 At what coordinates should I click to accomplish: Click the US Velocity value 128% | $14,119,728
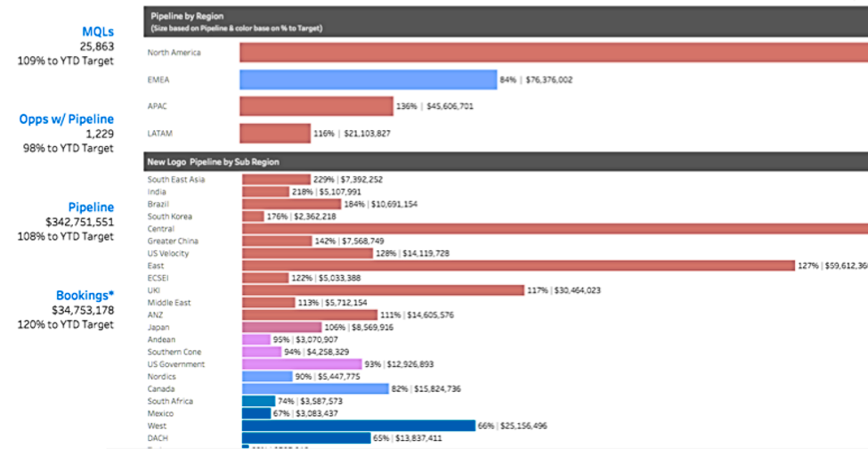point(412,253)
